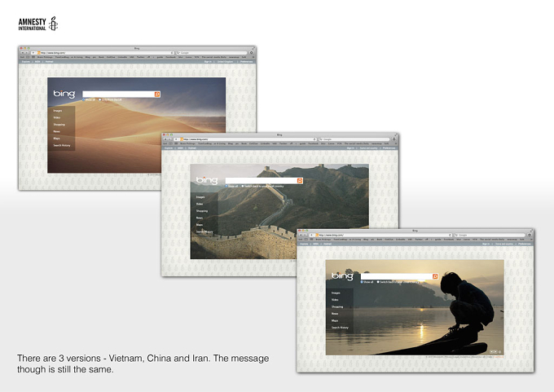The image size is (554, 392).
Task: Choose 'Switch back to your usual country' in Great Wall window
Action: (x=243, y=187)
